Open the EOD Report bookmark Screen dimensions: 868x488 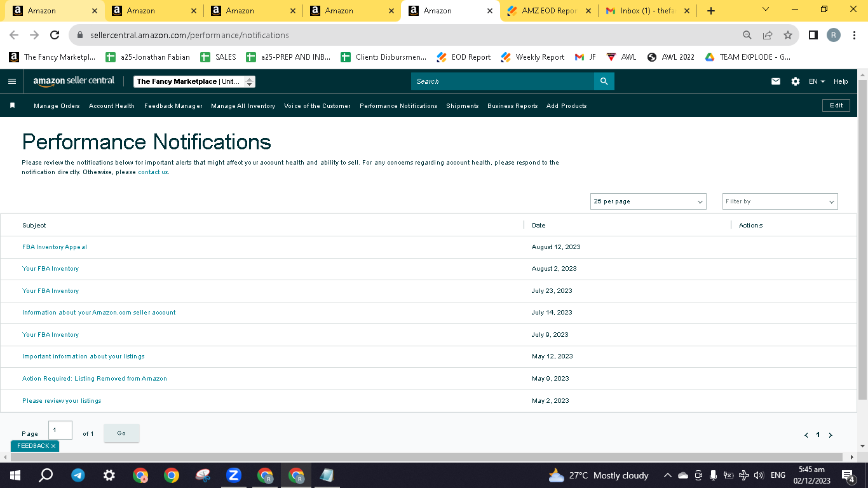pos(464,57)
